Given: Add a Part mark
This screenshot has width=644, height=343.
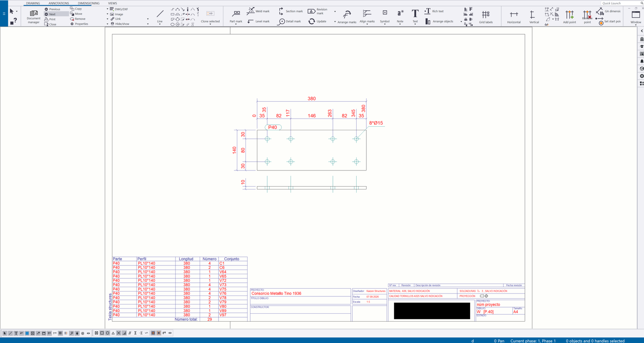Looking at the screenshot, I should [x=236, y=16].
